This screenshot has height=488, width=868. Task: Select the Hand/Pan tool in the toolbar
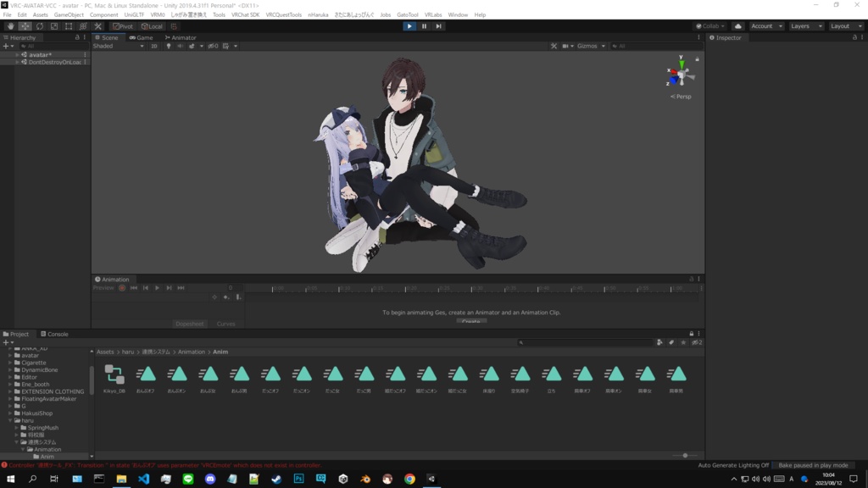10,26
